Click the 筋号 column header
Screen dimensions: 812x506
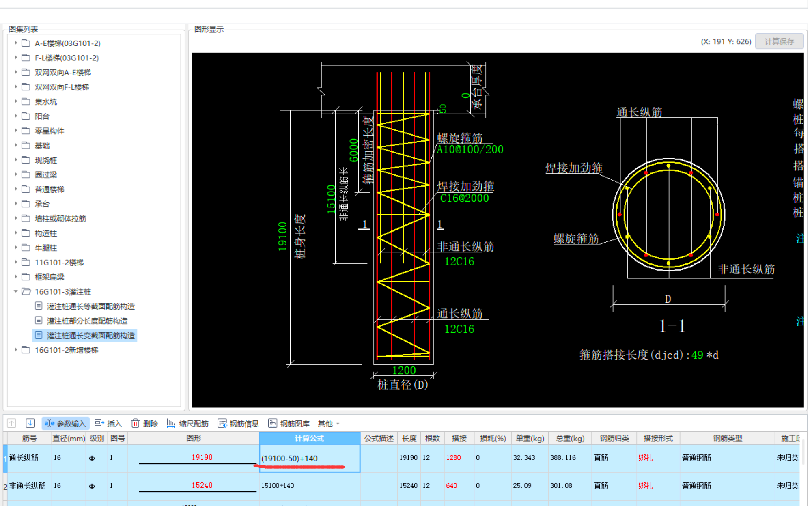tap(29, 438)
